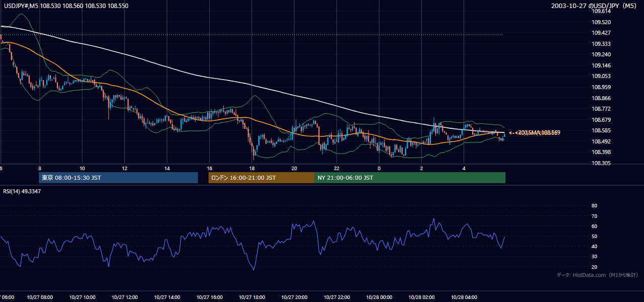Click price axis value 108.679
Screen dimensions: 644x302
601,120
